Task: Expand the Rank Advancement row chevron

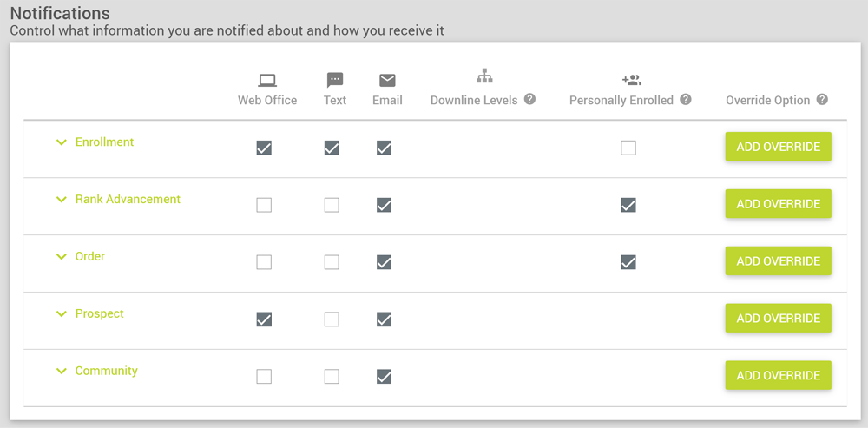Action: pyautogui.click(x=61, y=200)
